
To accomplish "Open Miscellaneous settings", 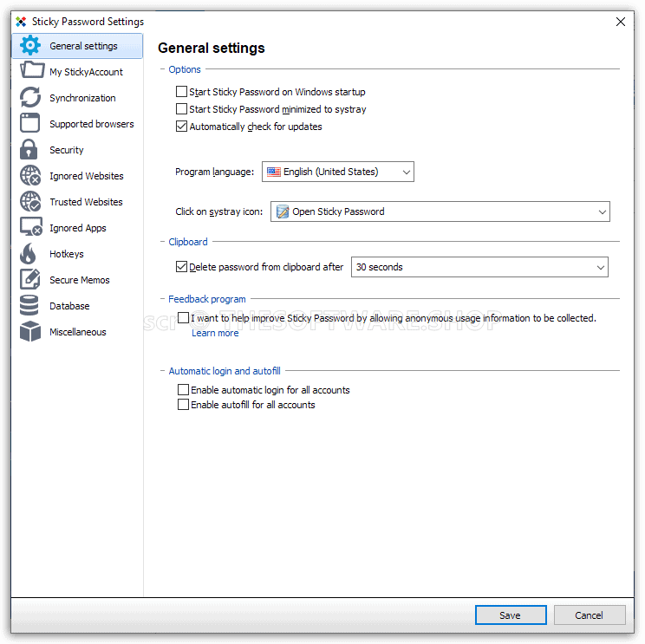I will [77, 331].
